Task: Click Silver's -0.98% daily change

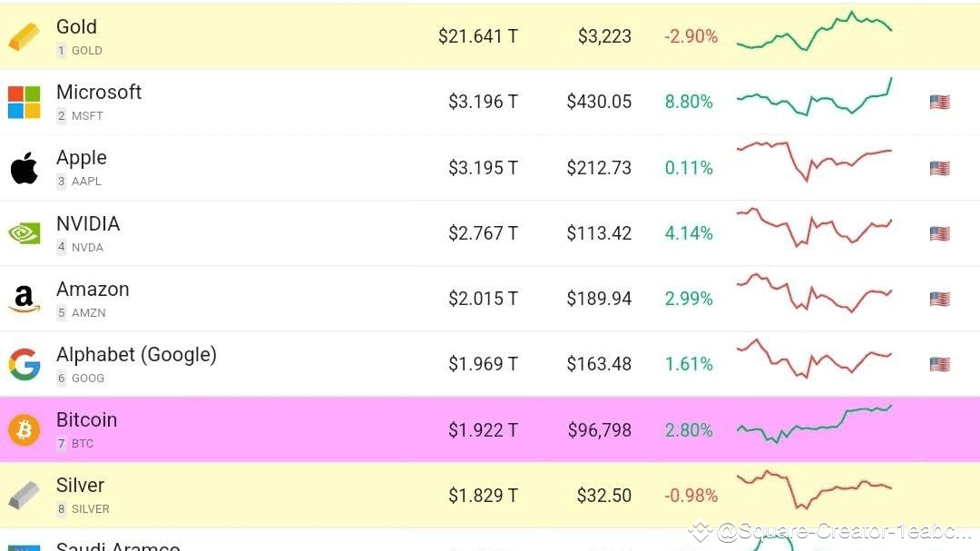Action: (x=691, y=496)
